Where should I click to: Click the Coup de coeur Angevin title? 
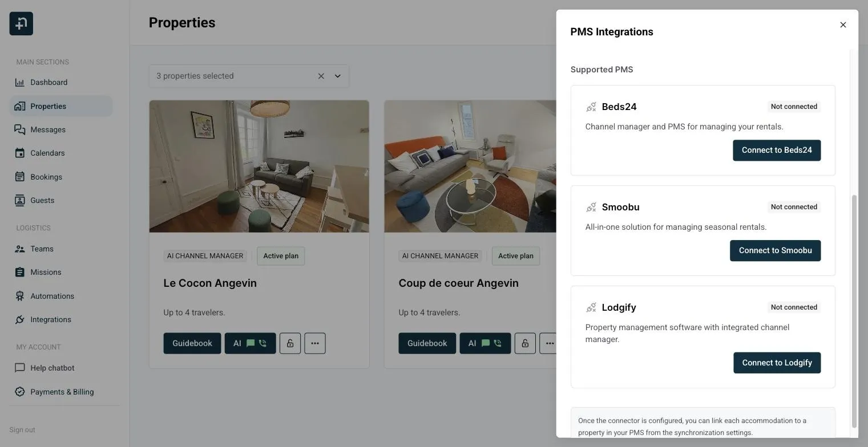(459, 283)
